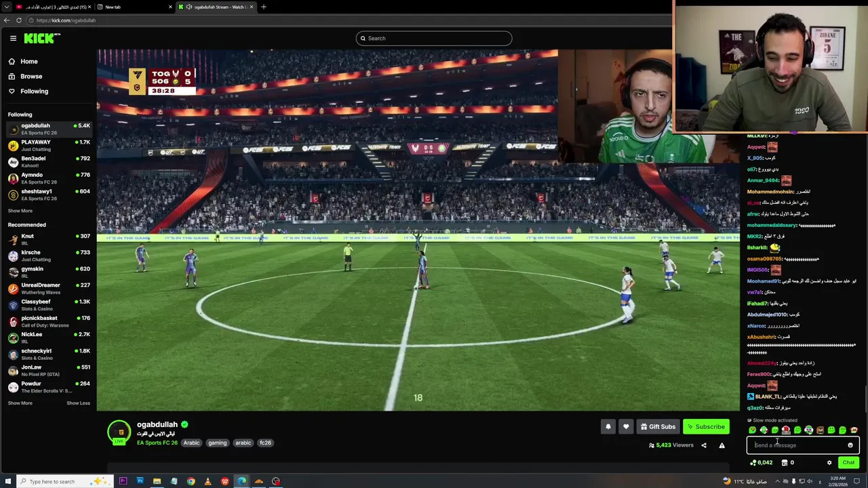
Task: Click the ogabdullah channel avatar
Action: pyautogui.click(x=119, y=432)
